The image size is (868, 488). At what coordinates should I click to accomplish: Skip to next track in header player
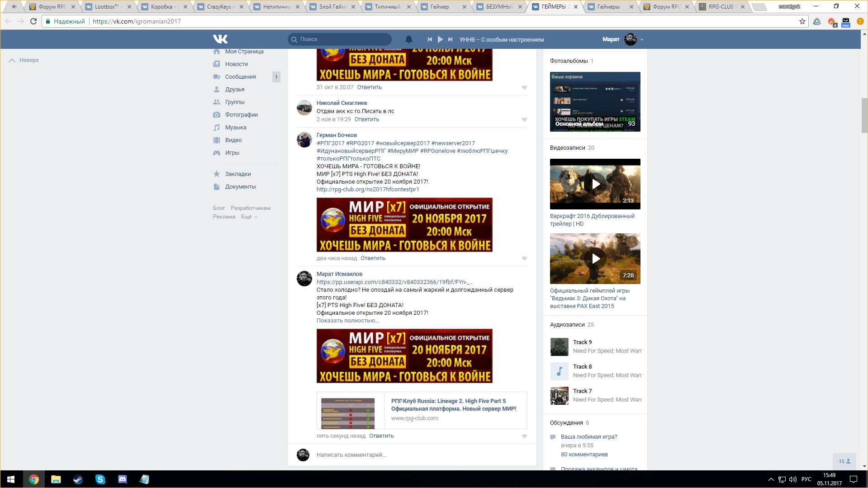pos(450,39)
